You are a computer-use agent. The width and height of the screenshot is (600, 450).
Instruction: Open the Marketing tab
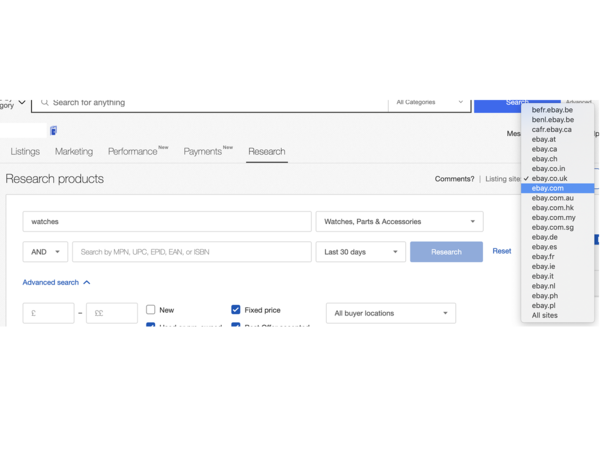(74, 152)
